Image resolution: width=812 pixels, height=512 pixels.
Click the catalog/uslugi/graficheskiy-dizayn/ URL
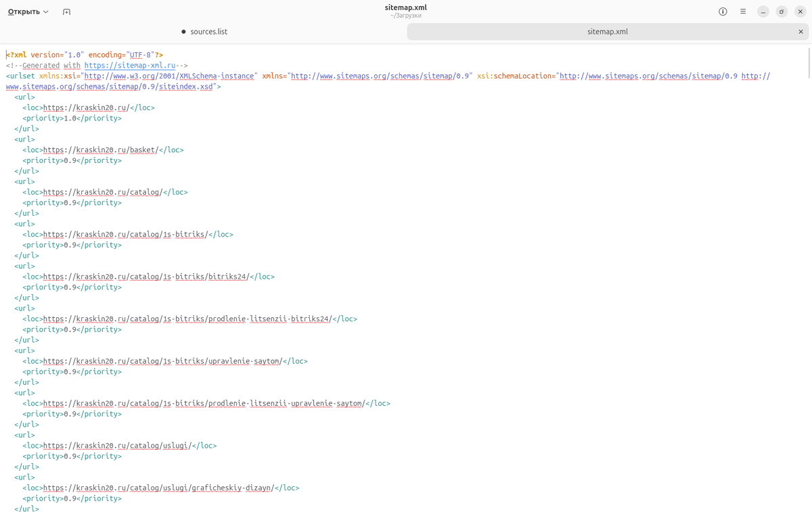point(158,488)
